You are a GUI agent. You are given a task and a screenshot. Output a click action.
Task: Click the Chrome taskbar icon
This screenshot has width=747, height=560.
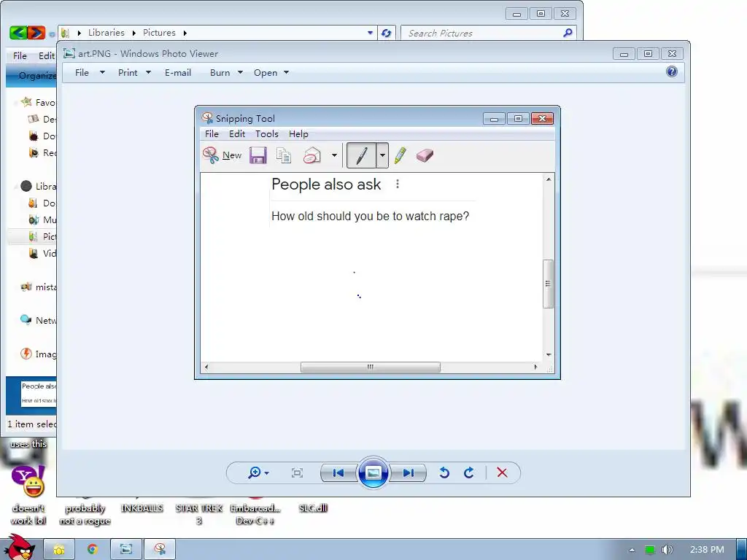(93, 549)
